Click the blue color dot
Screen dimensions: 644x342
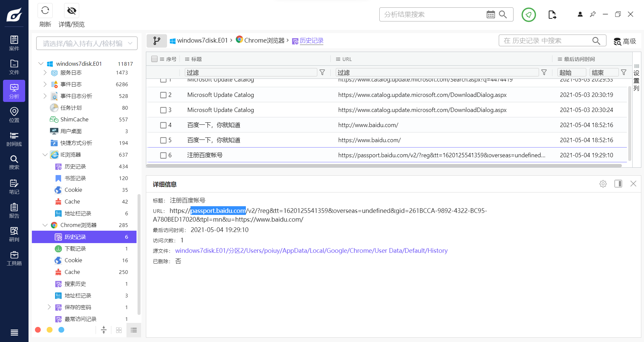(61, 330)
